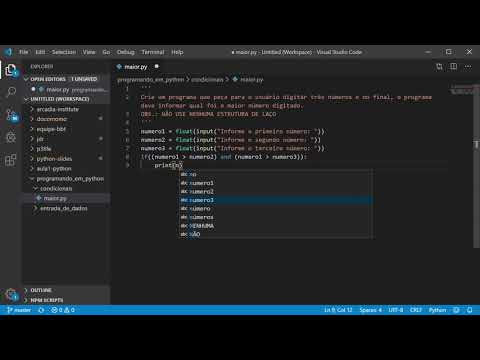Viewport: 480px width, 360px height.
Task: Expand the entrada_de_dados folder
Action: pyautogui.click(x=63, y=208)
